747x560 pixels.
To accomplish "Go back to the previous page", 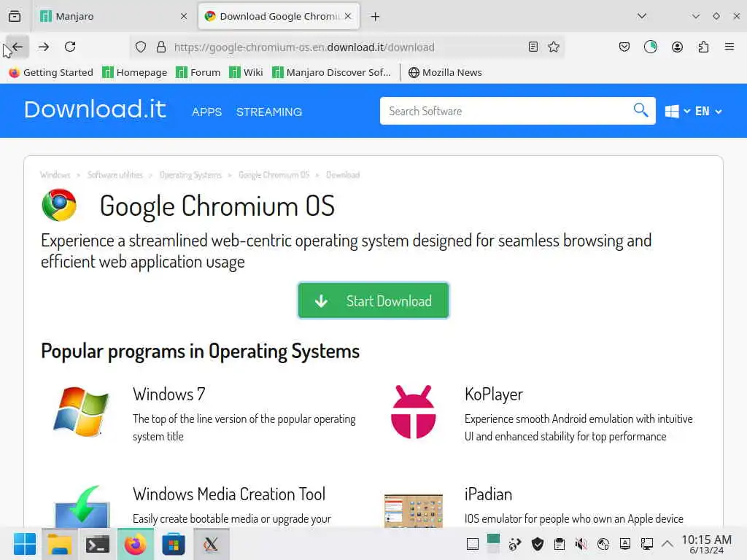I will tap(18, 47).
